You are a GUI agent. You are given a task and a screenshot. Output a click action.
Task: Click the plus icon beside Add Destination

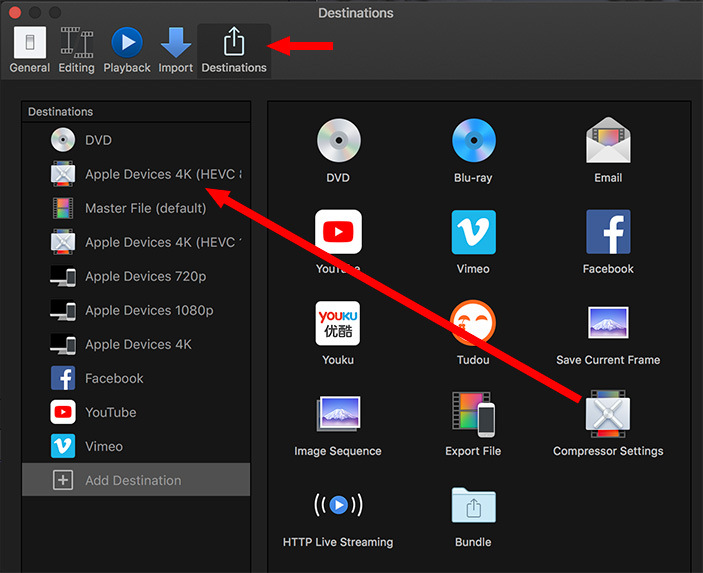point(63,480)
